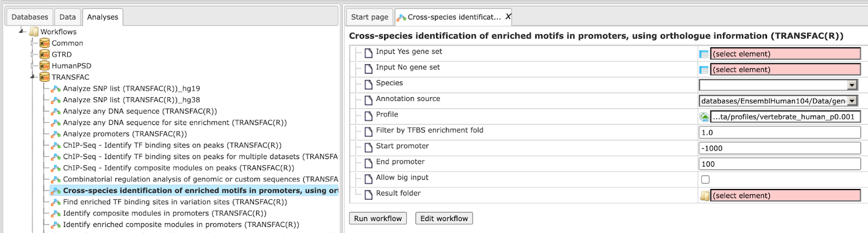Switch to the Databases tab
Viewport: 868px width, 233px height.
[x=30, y=17]
